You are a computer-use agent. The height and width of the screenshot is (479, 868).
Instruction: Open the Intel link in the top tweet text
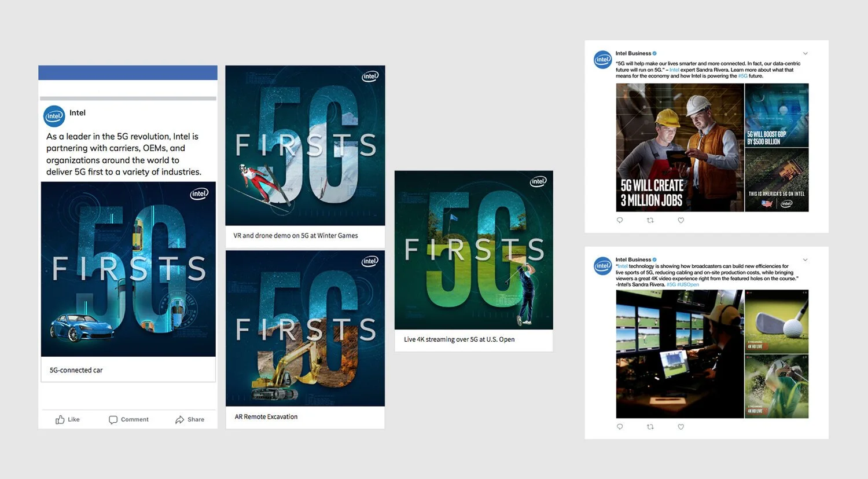674,70
